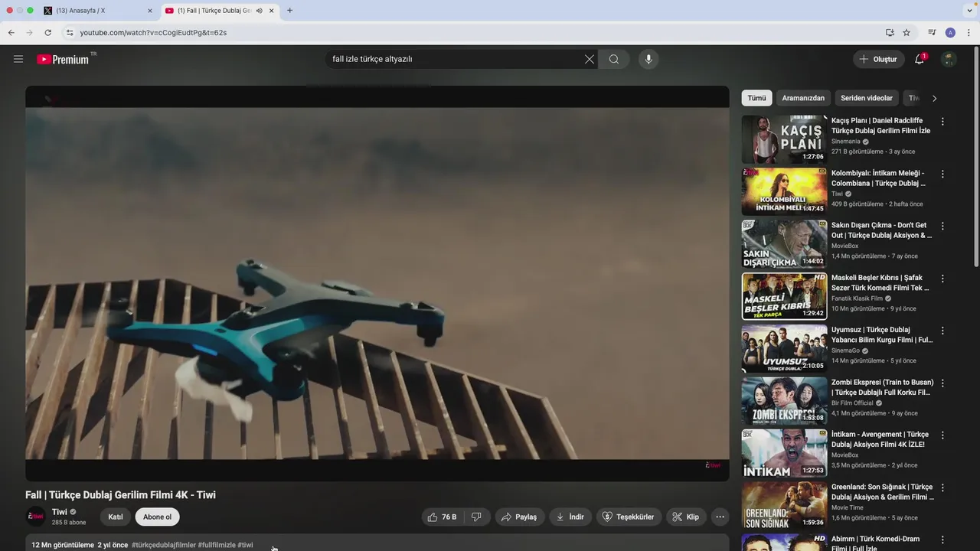Screen dimensions: 980x551
Task: Click the browser address bar URL
Action: (153, 33)
